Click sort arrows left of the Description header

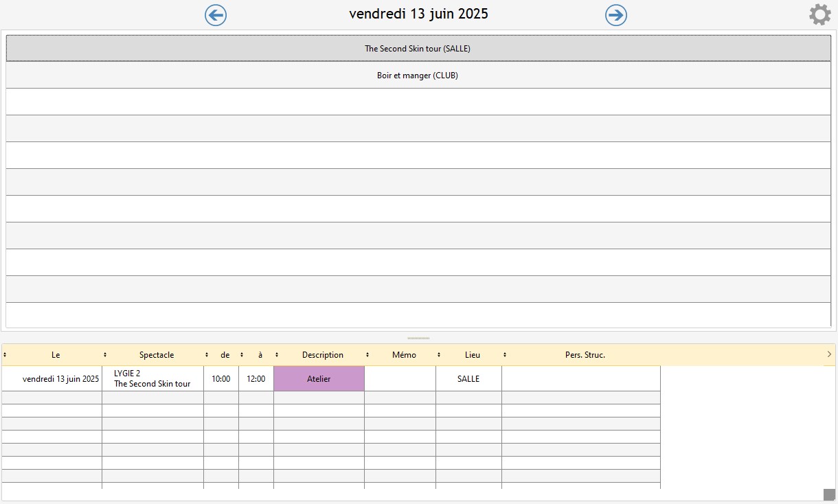pyautogui.click(x=277, y=355)
